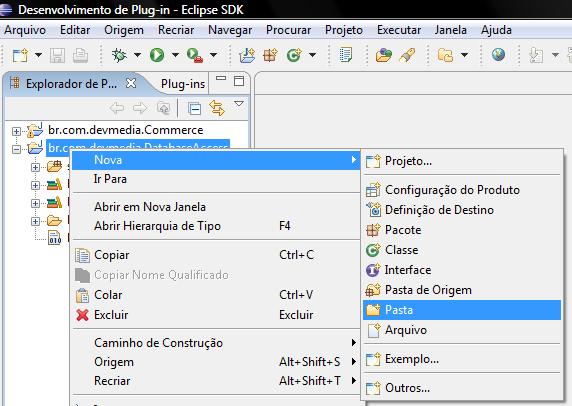Expand the br.com.devmedia.Commerce project

(x=16, y=131)
